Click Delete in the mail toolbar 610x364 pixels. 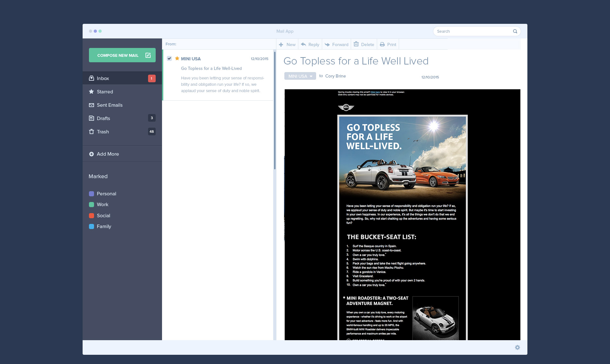(x=364, y=44)
